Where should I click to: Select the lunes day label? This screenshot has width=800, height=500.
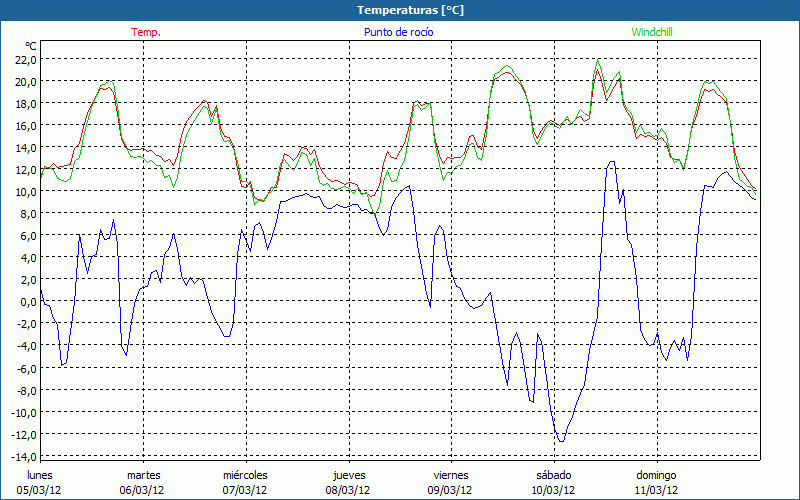click(40, 475)
